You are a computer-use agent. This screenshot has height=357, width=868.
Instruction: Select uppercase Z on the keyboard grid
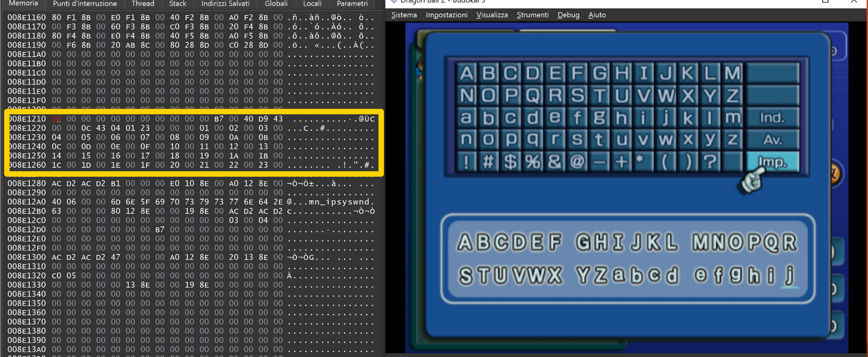(732, 95)
